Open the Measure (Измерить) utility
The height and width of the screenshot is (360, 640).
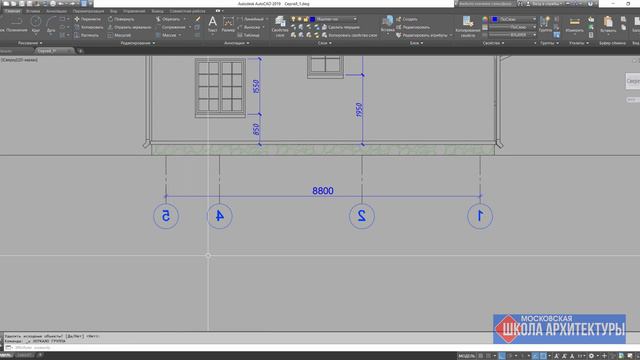[574, 24]
